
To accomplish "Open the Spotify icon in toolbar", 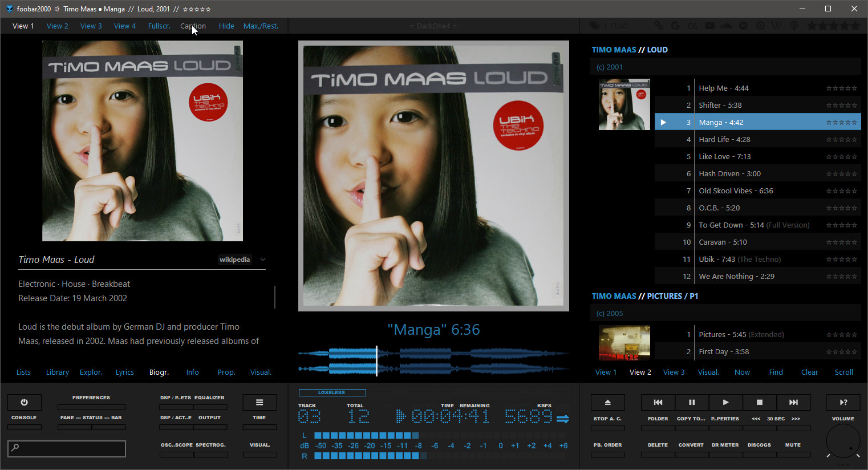I will pyautogui.click(x=743, y=26).
